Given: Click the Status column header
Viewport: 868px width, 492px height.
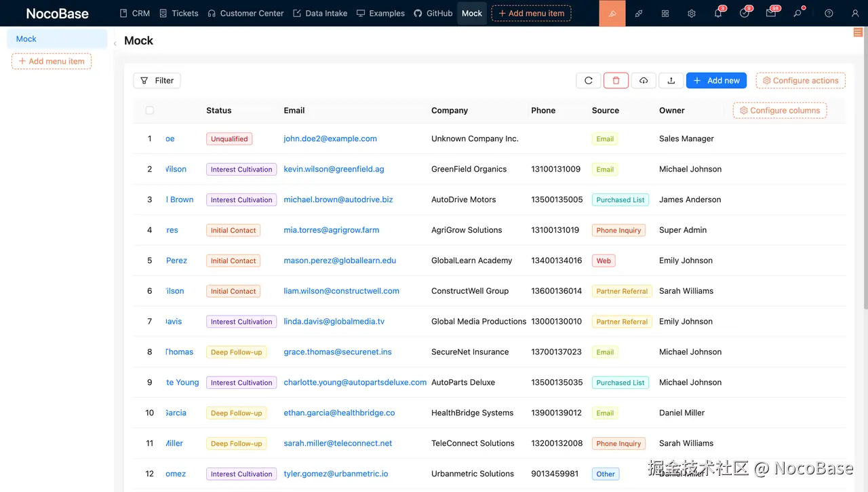Looking at the screenshot, I should point(219,110).
